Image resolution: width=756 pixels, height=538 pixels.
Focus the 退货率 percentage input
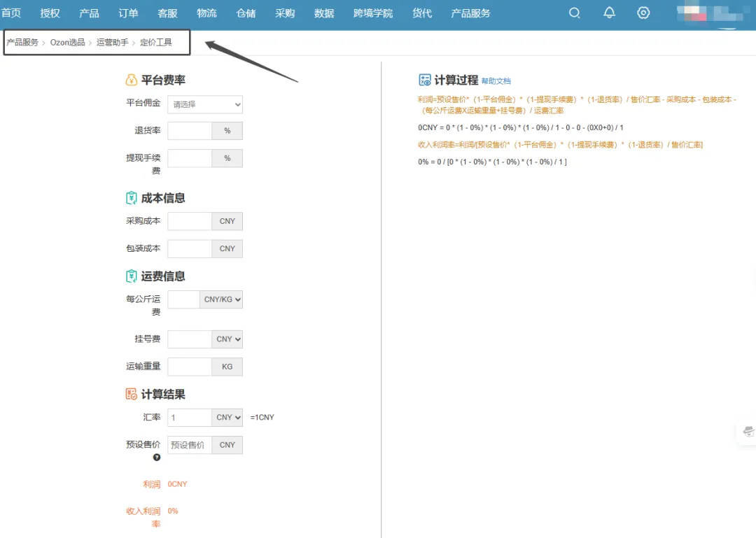tap(190, 131)
